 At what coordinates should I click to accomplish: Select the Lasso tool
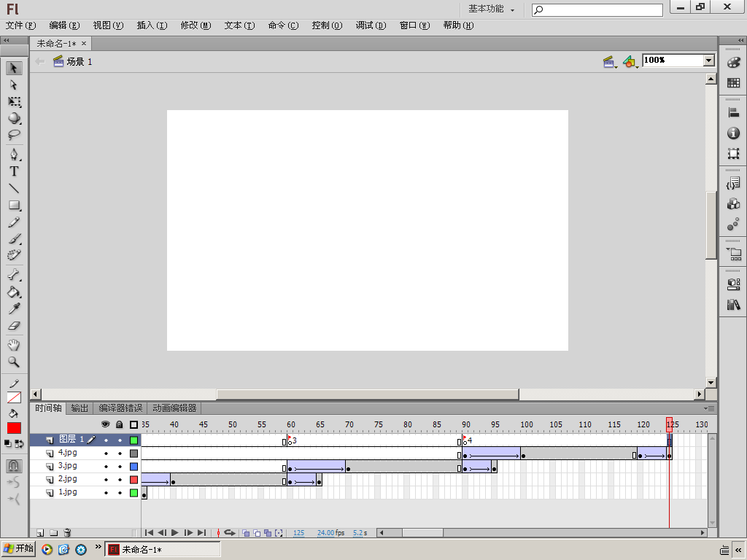(14, 135)
